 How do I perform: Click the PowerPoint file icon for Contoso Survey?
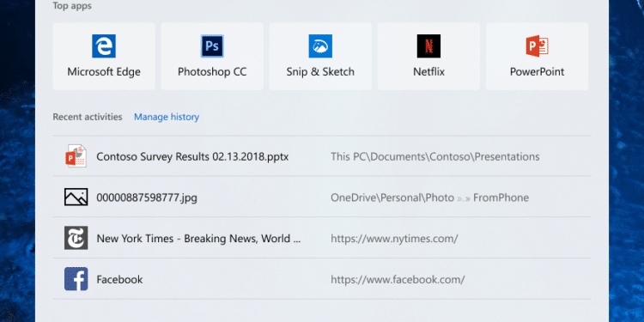tap(76, 156)
